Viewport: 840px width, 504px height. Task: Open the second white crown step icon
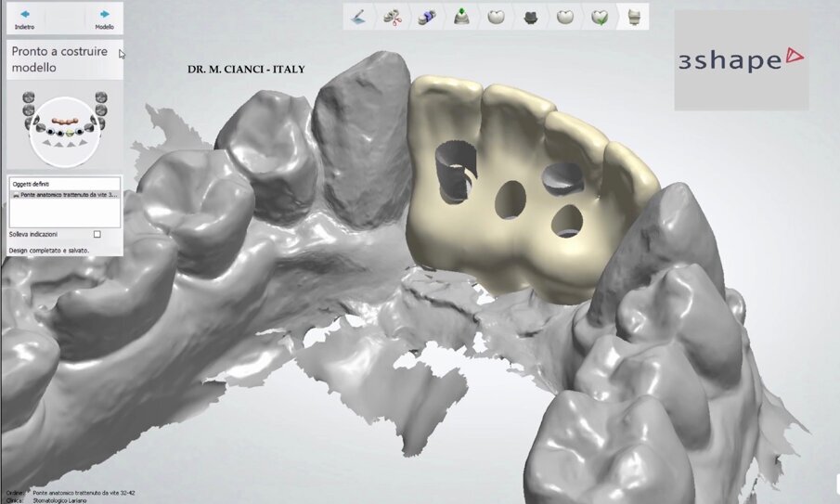click(x=564, y=17)
